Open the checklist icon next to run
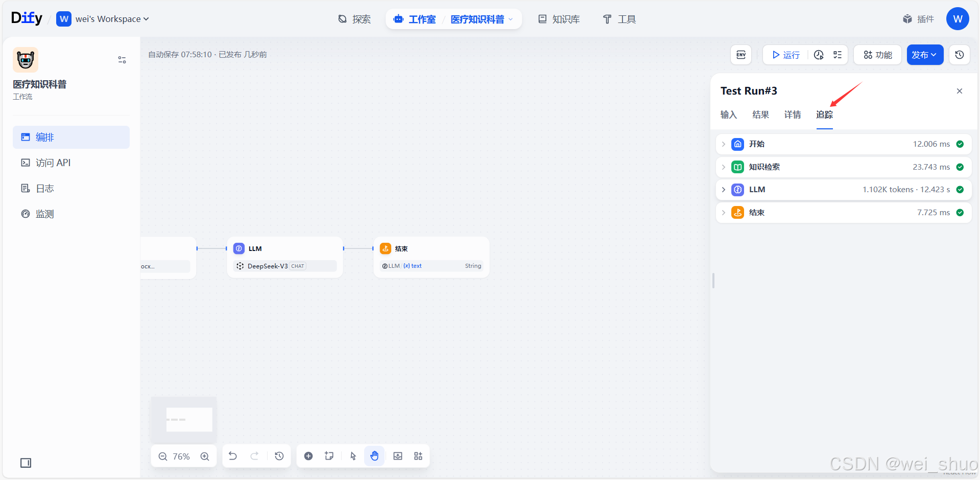Screen dimensions: 980x480 (838, 55)
